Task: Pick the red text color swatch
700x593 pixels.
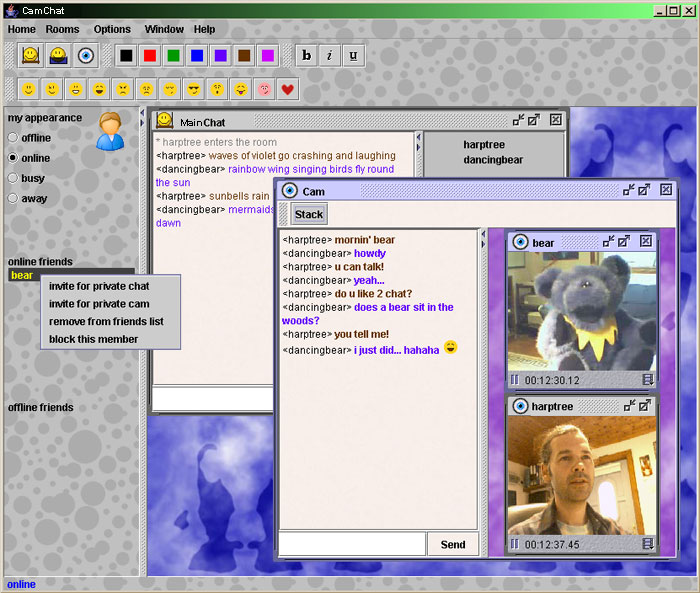Action: pos(150,55)
